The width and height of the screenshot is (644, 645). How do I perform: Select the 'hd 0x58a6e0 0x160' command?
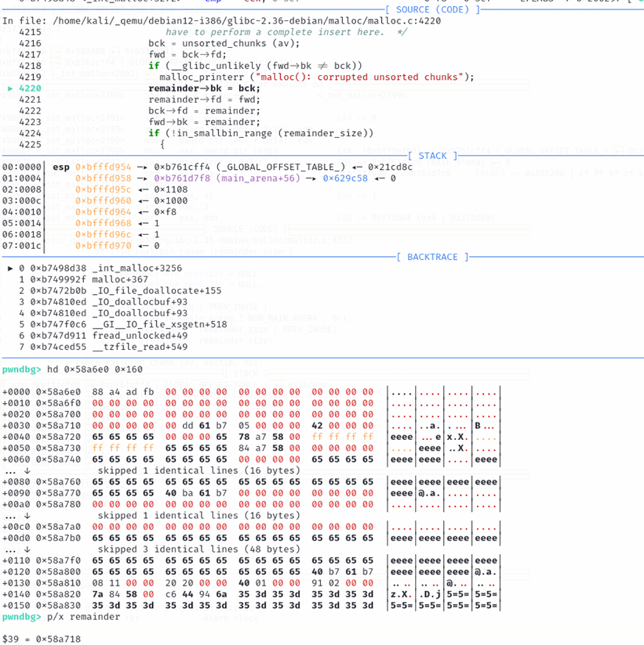(95, 369)
